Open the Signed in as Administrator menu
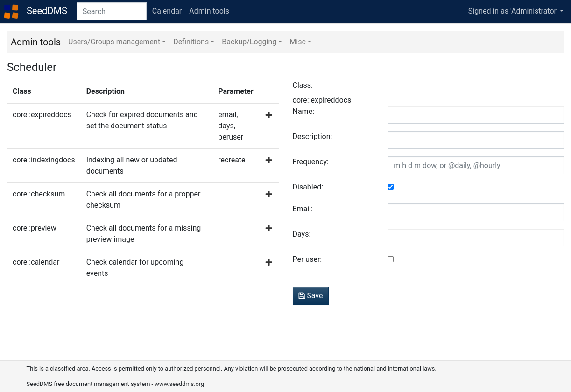 pos(515,11)
